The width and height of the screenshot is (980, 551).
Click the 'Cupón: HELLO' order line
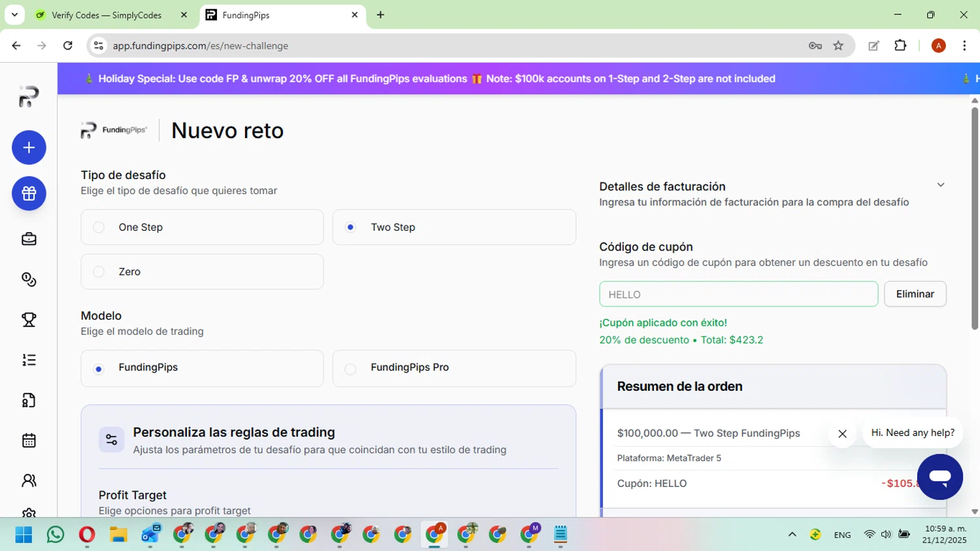(651, 484)
